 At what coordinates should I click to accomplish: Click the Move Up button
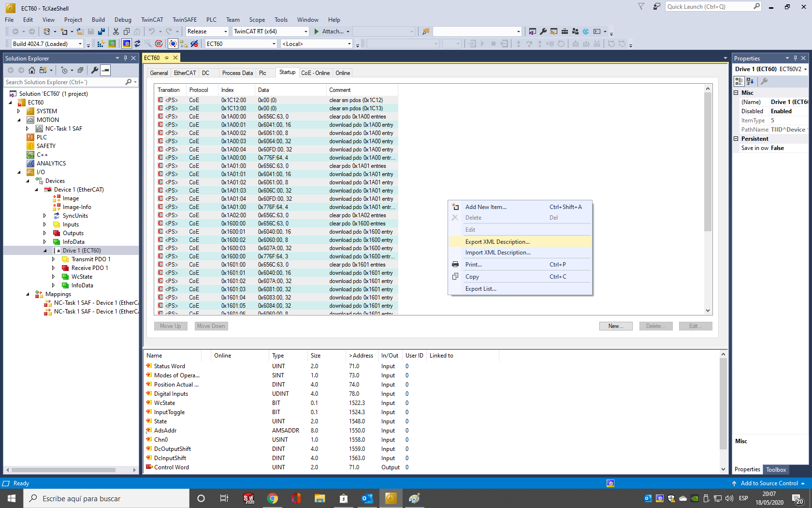click(171, 326)
